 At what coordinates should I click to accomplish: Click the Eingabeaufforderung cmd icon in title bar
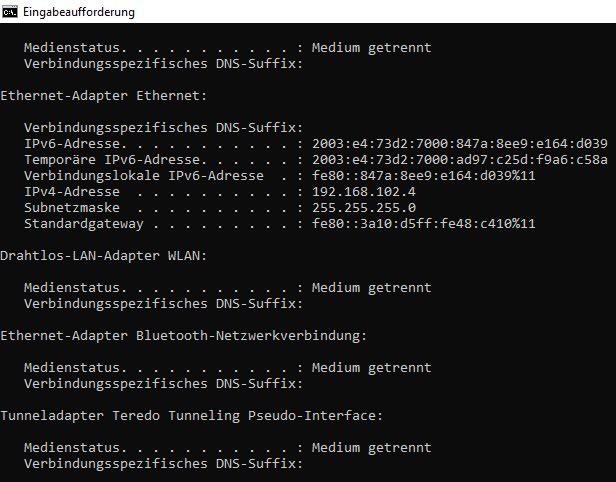[9, 12]
